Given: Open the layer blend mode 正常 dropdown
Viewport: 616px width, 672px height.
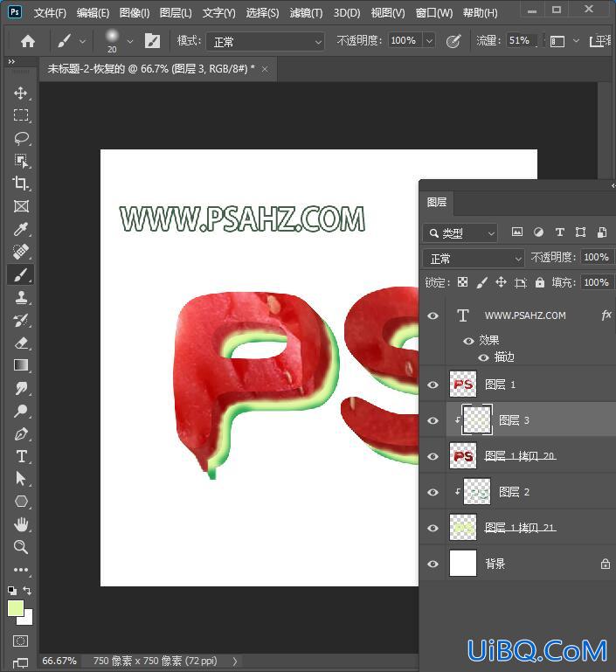Looking at the screenshot, I should click(x=473, y=259).
